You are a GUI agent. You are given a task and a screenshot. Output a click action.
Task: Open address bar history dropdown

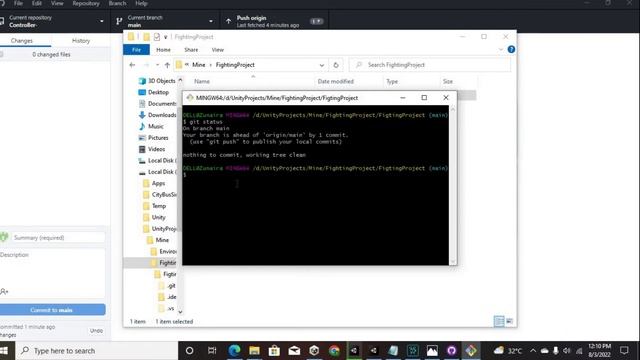pos(322,65)
